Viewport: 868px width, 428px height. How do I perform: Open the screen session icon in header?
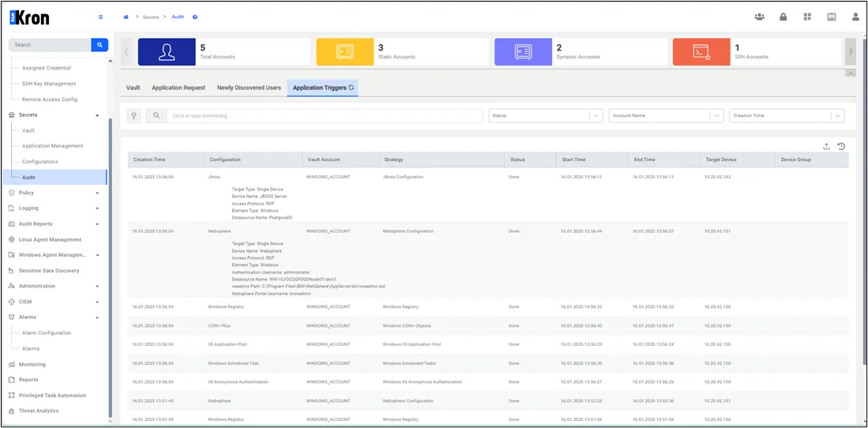point(832,17)
